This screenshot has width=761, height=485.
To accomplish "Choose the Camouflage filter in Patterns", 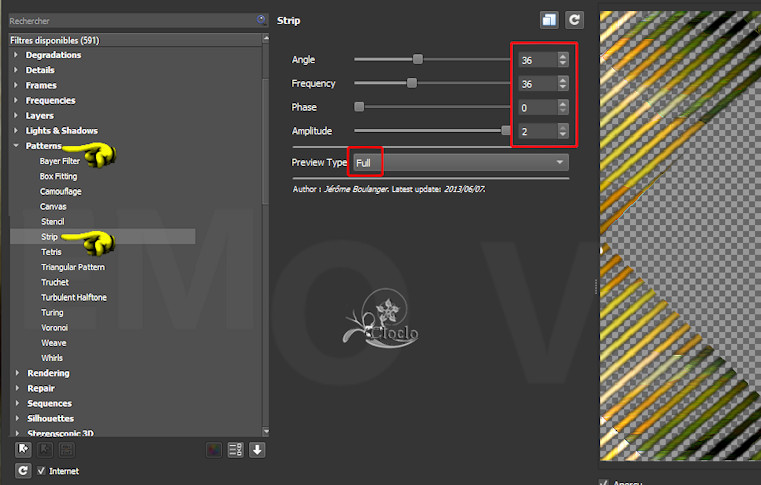I will coord(61,191).
